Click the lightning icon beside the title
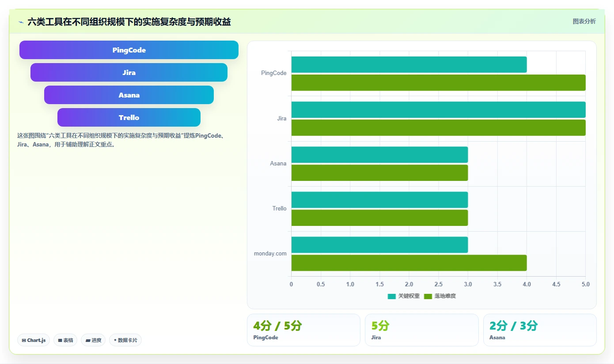The height and width of the screenshot is (364, 614). [21, 22]
